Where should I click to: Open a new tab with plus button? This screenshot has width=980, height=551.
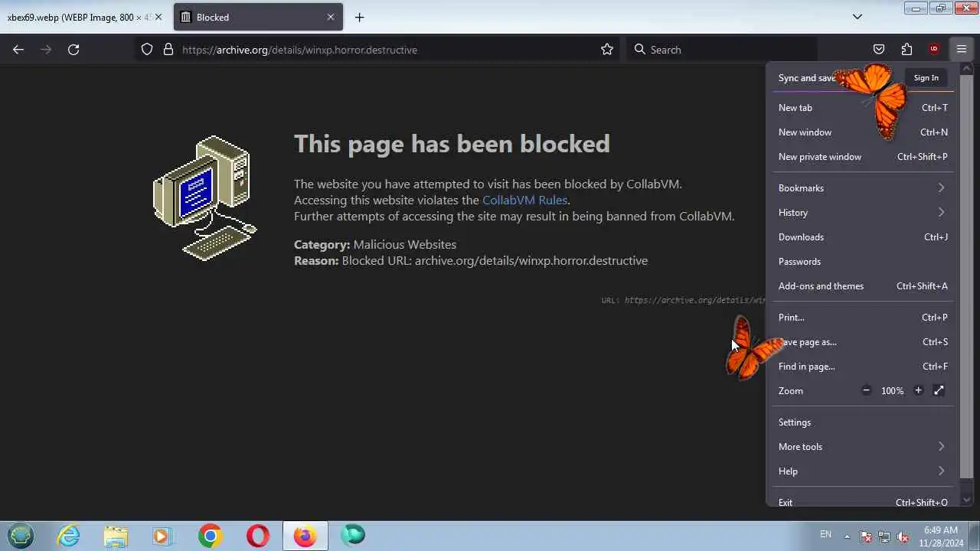point(359,17)
